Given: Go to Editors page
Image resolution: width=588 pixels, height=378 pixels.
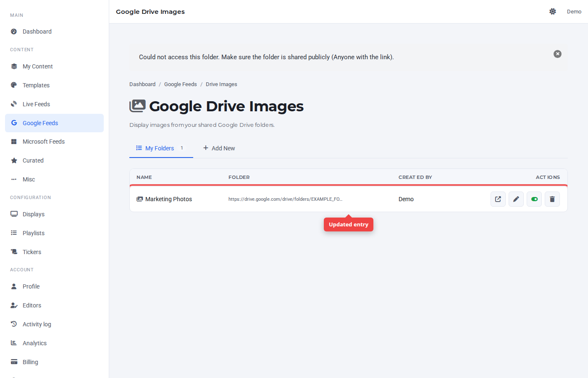Looking at the screenshot, I should pyautogui.click(x=54, y=305).
